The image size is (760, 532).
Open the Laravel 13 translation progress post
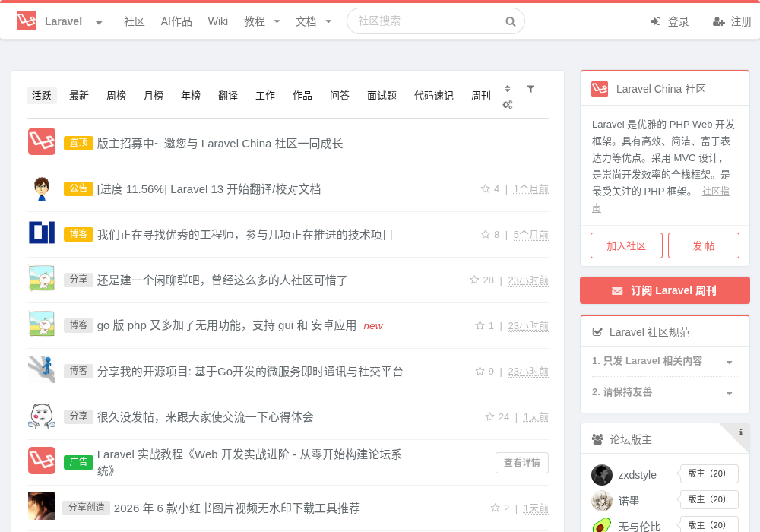209,189
